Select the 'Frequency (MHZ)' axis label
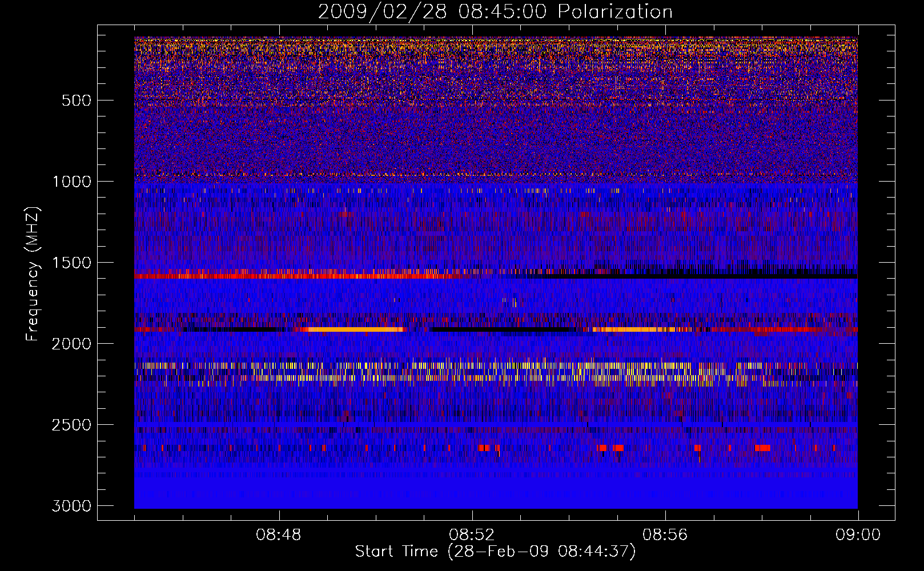Viewport: 924px width, 571px height. coord(33,274)
